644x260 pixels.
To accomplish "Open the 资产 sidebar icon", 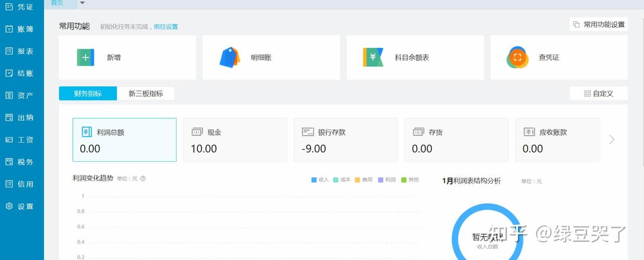I will pyautogui.click(x=9, y=95).
